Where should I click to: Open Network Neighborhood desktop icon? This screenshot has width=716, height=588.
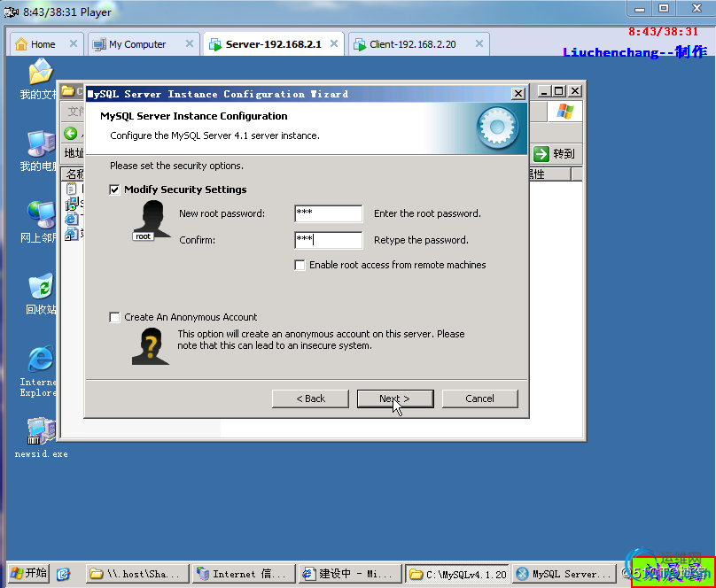(39, 222)
